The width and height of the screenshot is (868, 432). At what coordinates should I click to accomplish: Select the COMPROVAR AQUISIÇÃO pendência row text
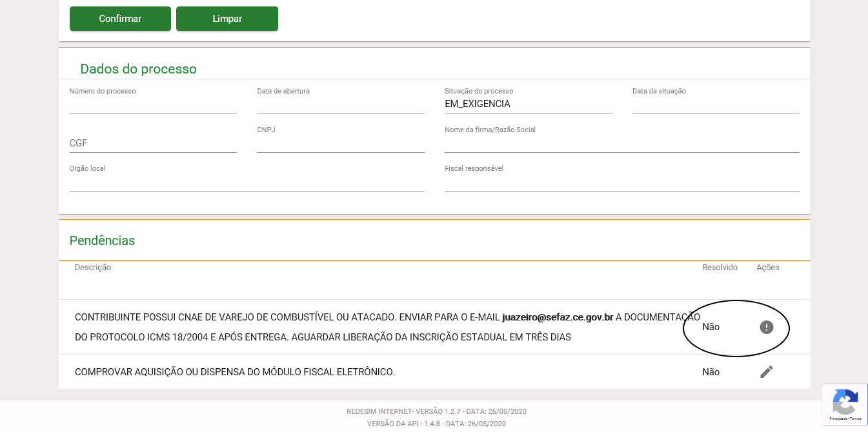coord(235,372)
